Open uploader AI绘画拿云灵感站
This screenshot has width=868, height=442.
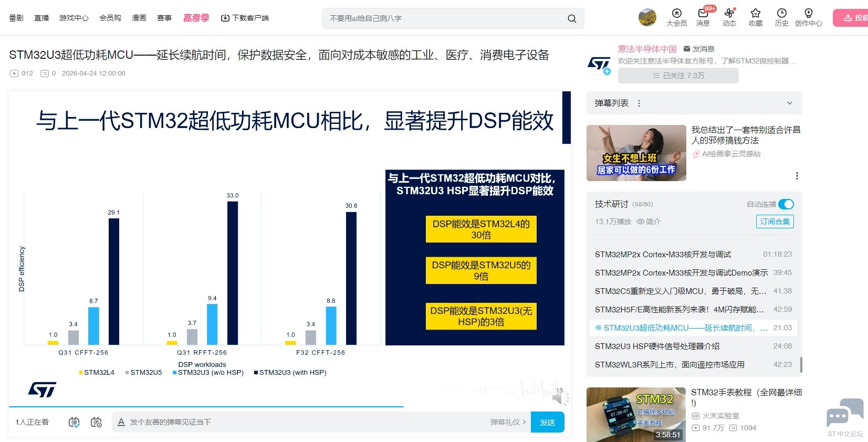point(731,154)
